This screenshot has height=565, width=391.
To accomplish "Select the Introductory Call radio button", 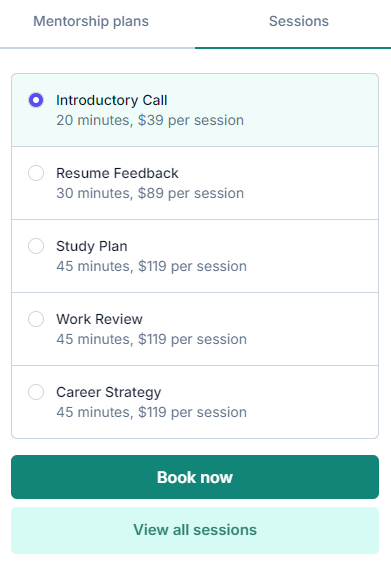I will (x=36, y=100).
